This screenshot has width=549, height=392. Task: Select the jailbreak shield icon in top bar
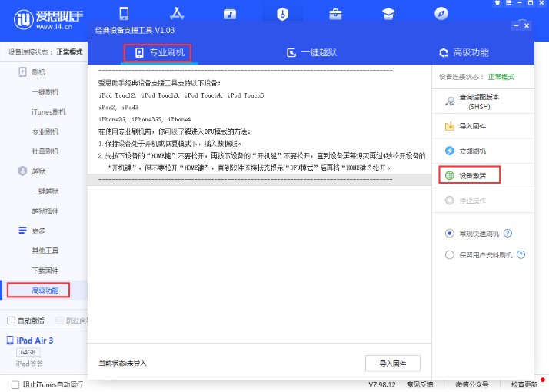click(282, 14)
